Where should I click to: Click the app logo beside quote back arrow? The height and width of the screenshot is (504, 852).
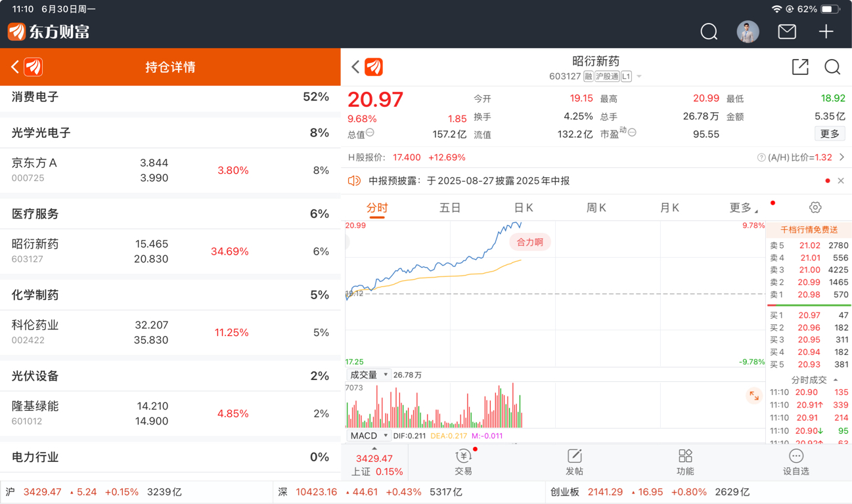pos(374,67)
